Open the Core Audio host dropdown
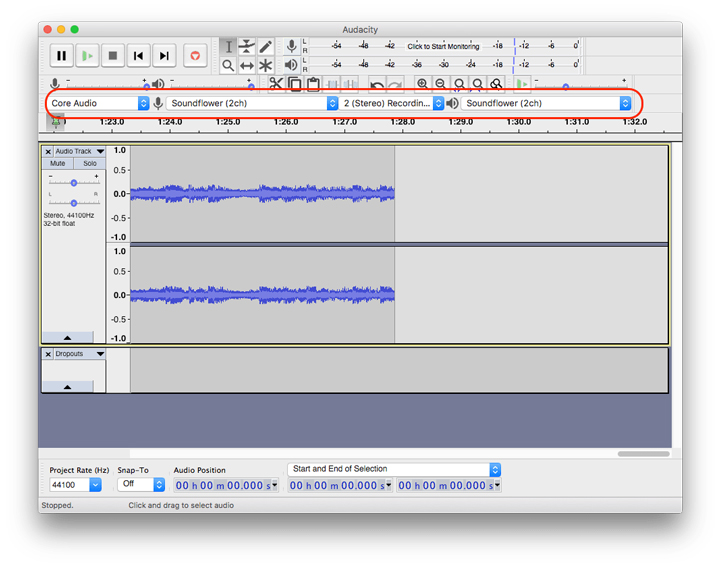 click(99, 103)
